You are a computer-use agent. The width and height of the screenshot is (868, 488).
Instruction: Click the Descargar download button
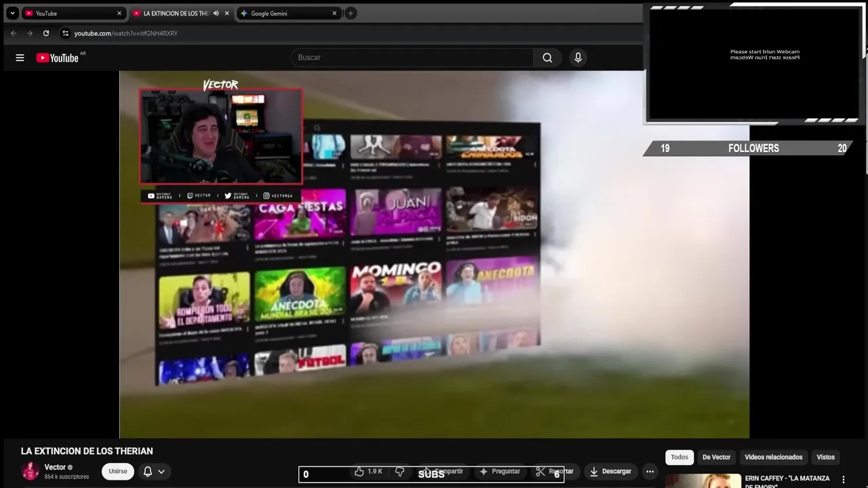pyautogui.click(x=610, y=471)
